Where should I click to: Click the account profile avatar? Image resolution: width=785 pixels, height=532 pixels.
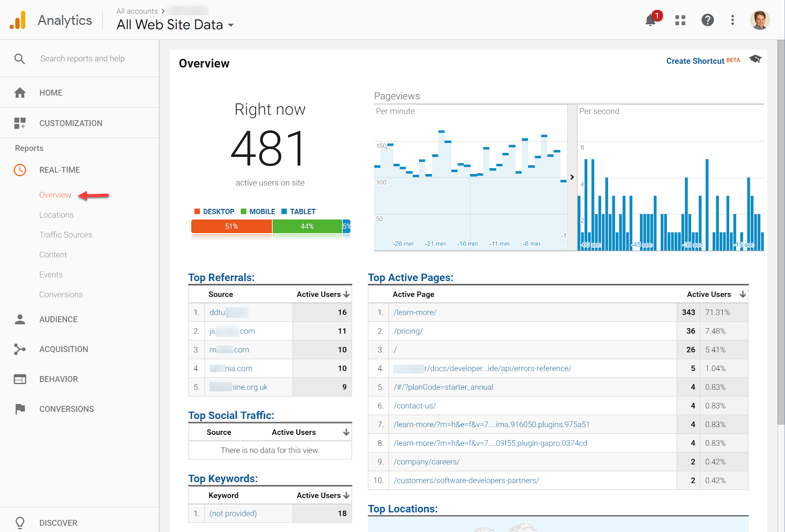[x=760, y=20]
